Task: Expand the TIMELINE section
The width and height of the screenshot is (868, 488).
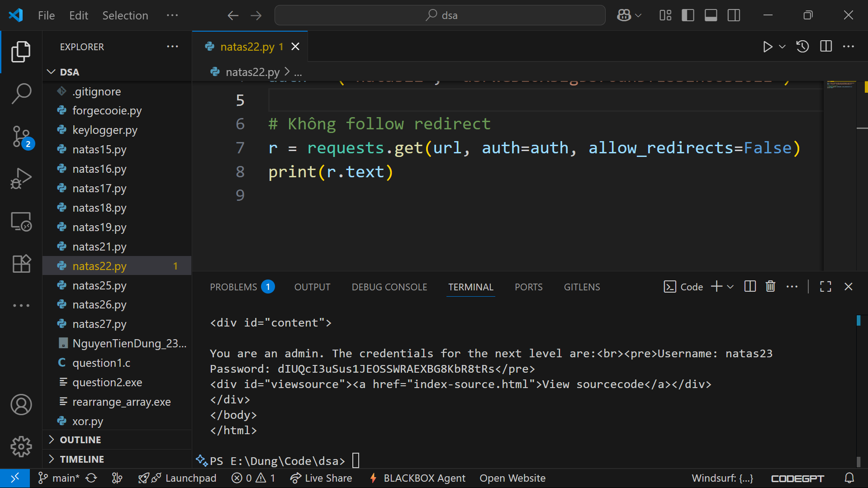Action: pyautogui.click(x=82, y=459)
